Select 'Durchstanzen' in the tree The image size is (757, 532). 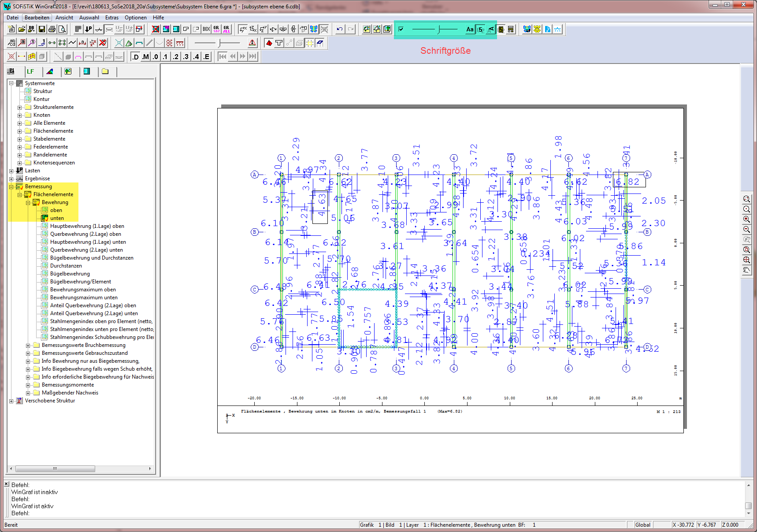[66, 266]
